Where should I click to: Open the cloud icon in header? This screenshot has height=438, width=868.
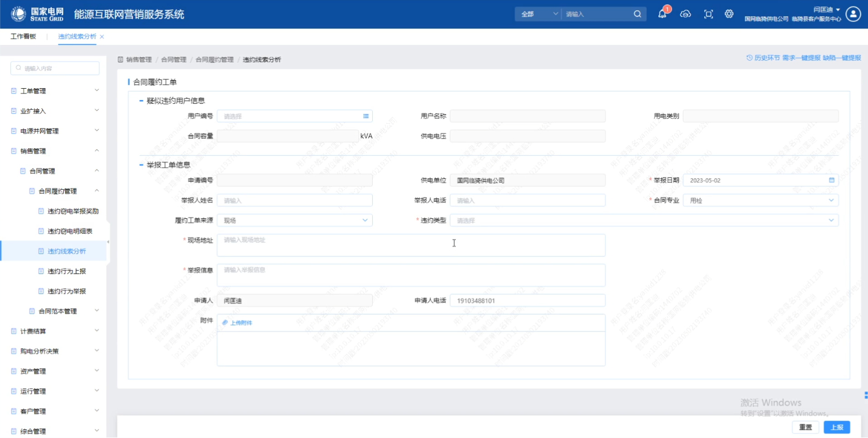point(685,14)
